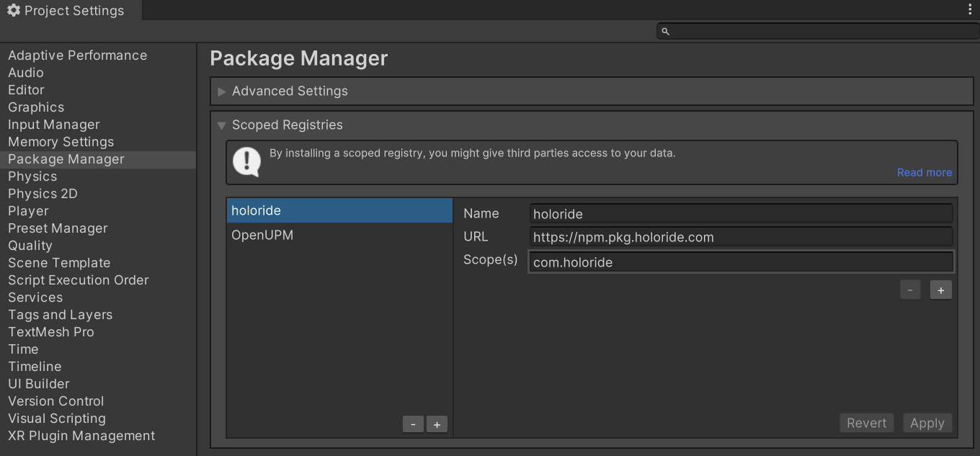Select the Project Settings tab

[x=66, y=11]
